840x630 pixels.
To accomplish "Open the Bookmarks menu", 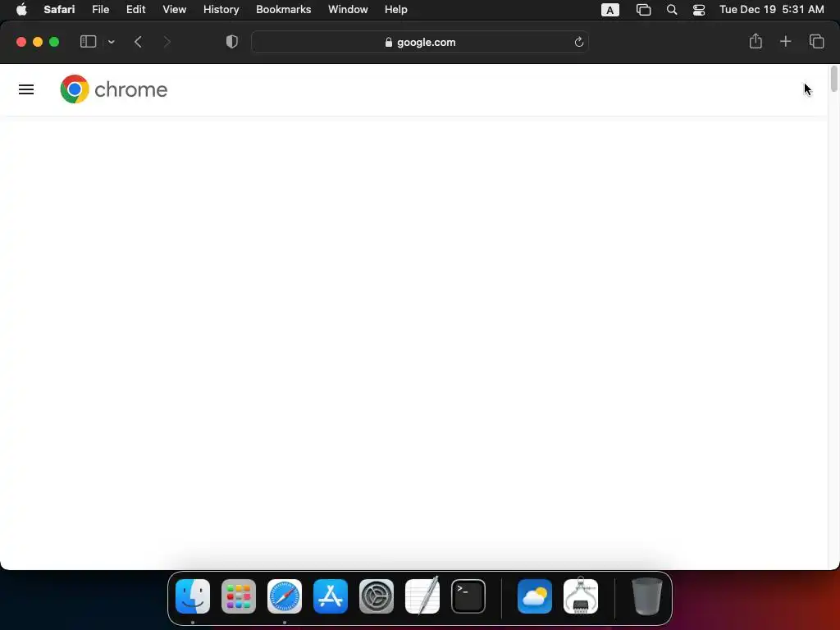I will coord(283,10).
